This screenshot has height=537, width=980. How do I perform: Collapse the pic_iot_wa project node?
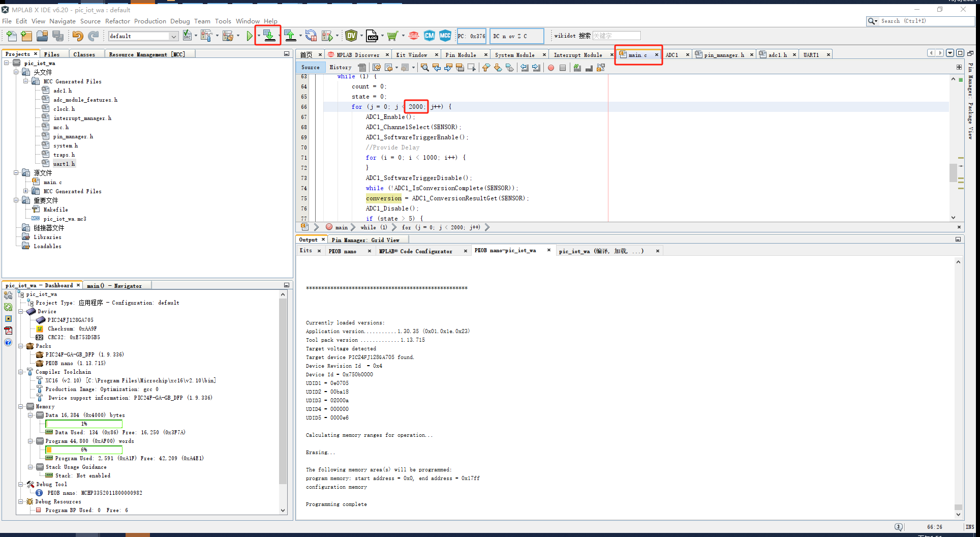click(x=7, y=63)
